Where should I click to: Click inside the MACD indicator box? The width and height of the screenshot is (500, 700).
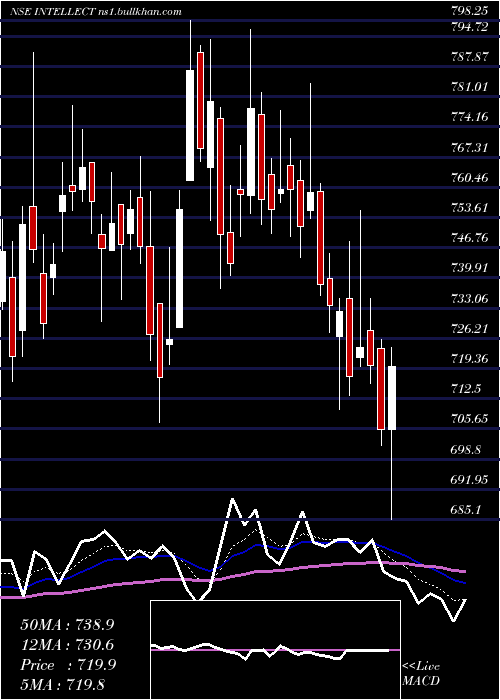(275, 650)
